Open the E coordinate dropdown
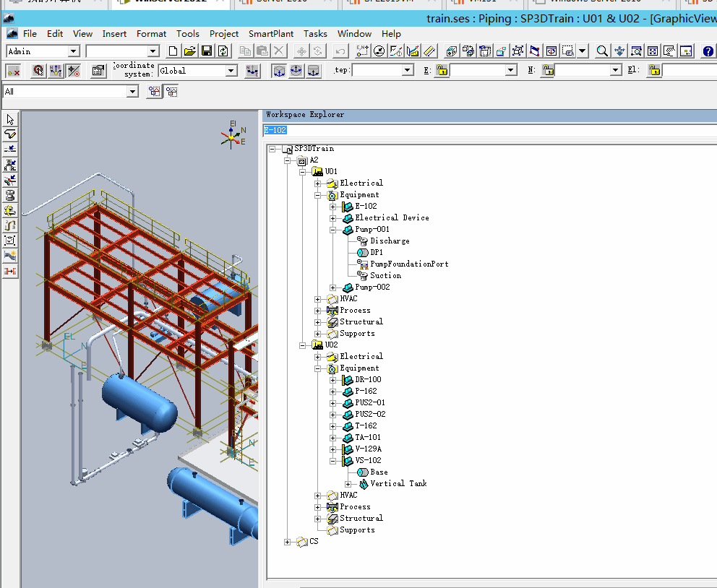 coord(511,70)
